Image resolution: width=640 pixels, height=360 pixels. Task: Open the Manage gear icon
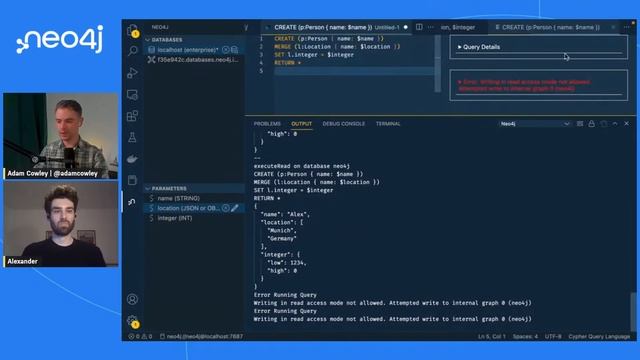click(x=132, y=321)
